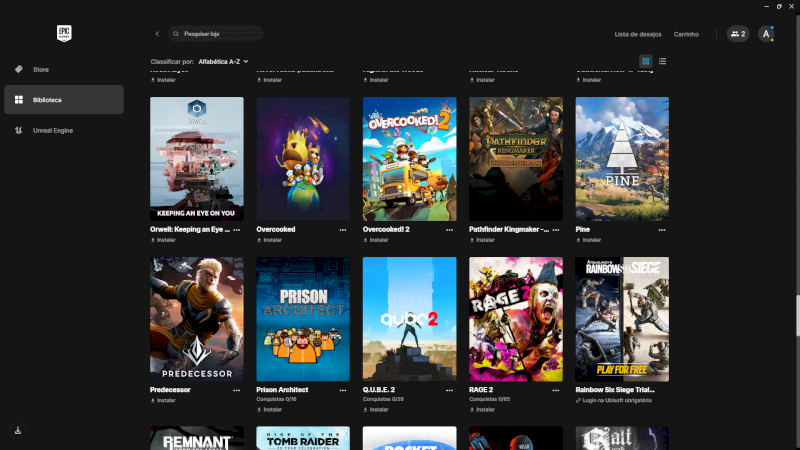The height and width of the screenshot is (450, 800).
Task: Open options menu for Predecessor
Action: point(237,390)
